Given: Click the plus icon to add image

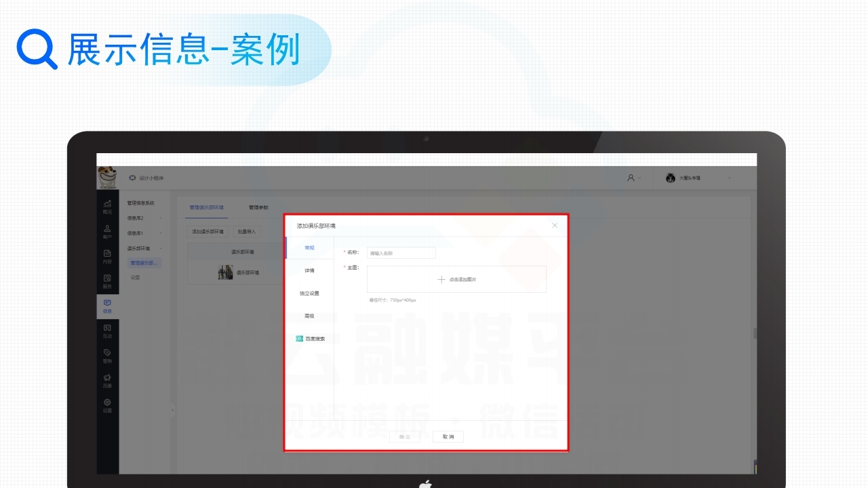Looking at the screenshot, I should coord(441,279).
